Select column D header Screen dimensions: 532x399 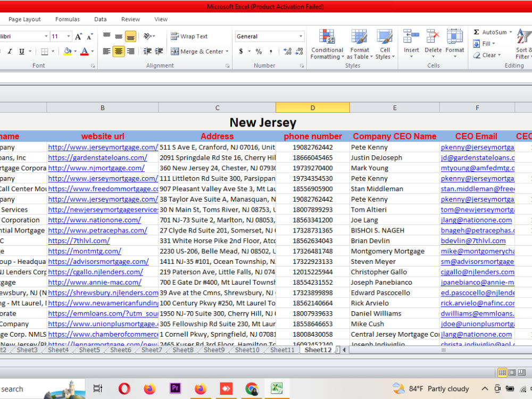tap(312, 107)
